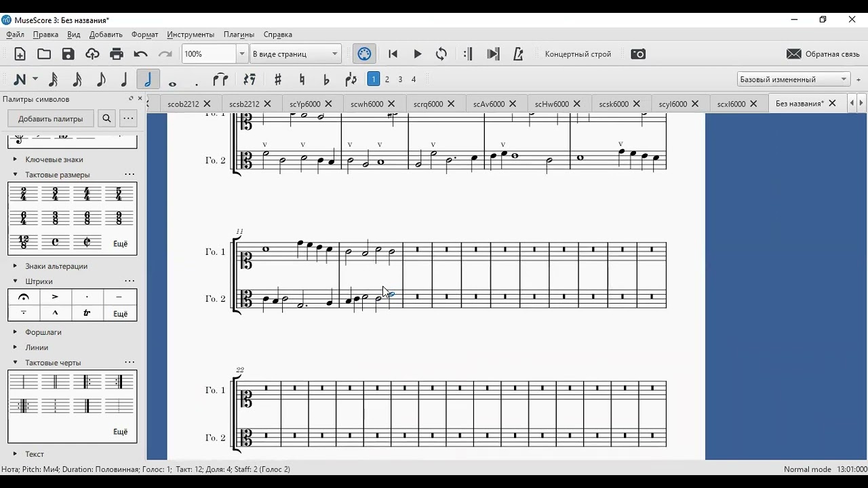Open the 'Базовый измененный' workspace dropdown
The width and height of the screenshot is (868, 488).
click(793, 79)
